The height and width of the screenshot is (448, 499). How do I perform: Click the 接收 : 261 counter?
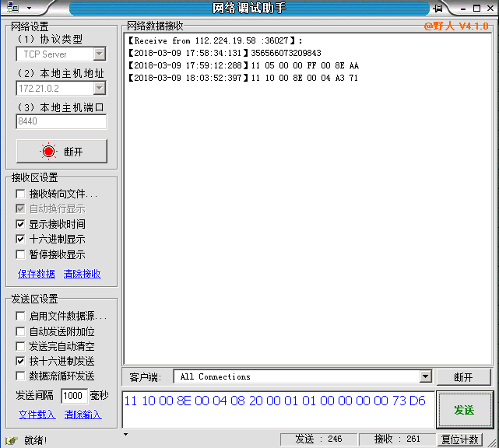(397, 439)
